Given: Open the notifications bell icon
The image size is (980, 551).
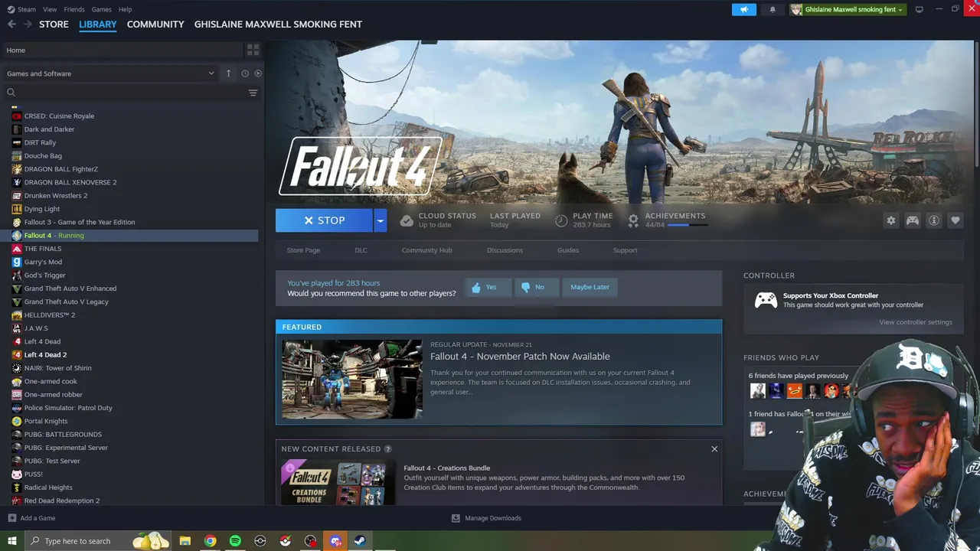Looking at the screenshot, I should [773, 9].
